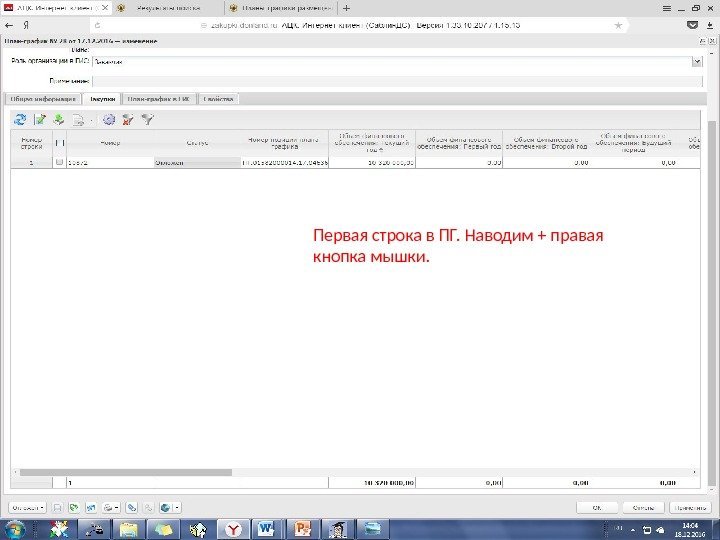The width and height of the screenshot is (720, 540).
Task: Click the 'Отмена' button
Action: click(643, 507)
